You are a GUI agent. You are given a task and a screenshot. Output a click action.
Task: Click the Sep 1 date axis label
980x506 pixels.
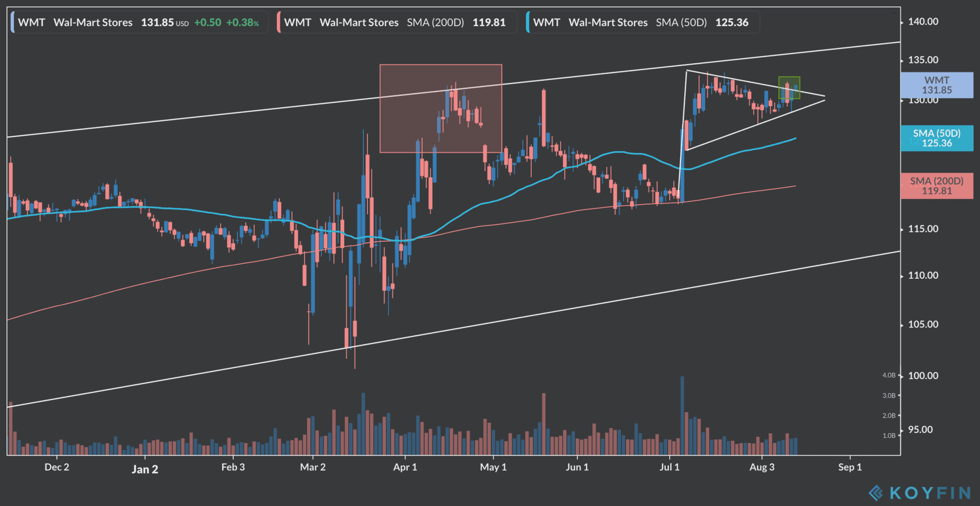coord(850,467)
